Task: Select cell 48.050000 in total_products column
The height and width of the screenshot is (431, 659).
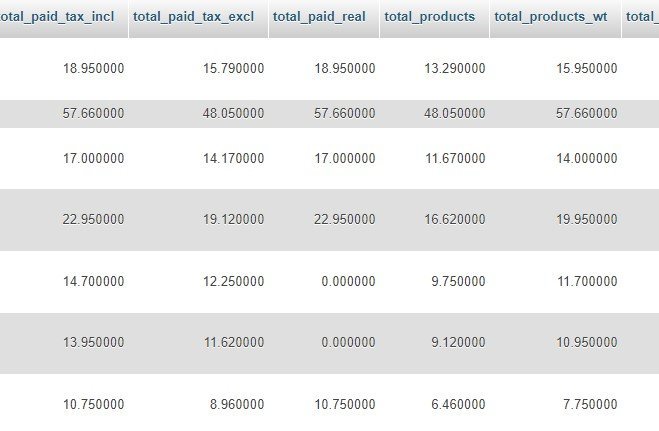Action: pos(455,113)
